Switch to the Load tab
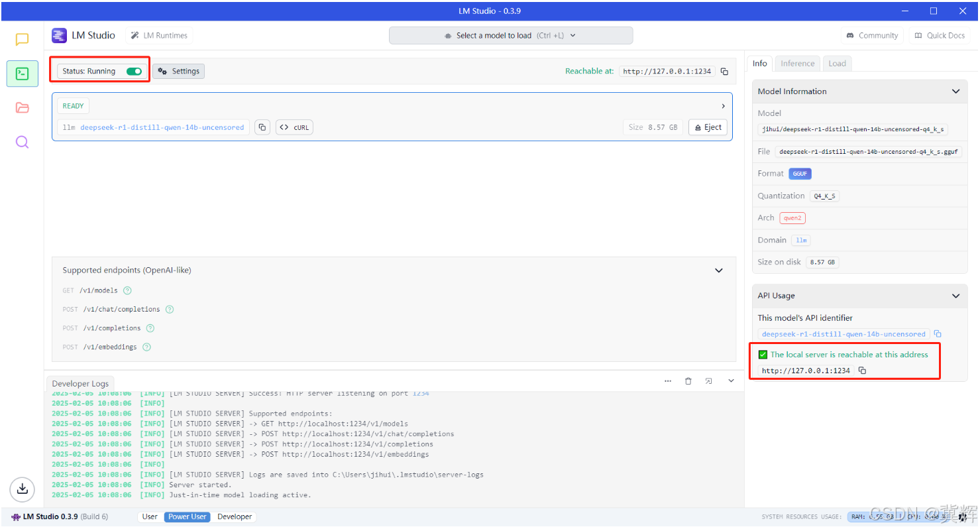 (x=837, y=64)
